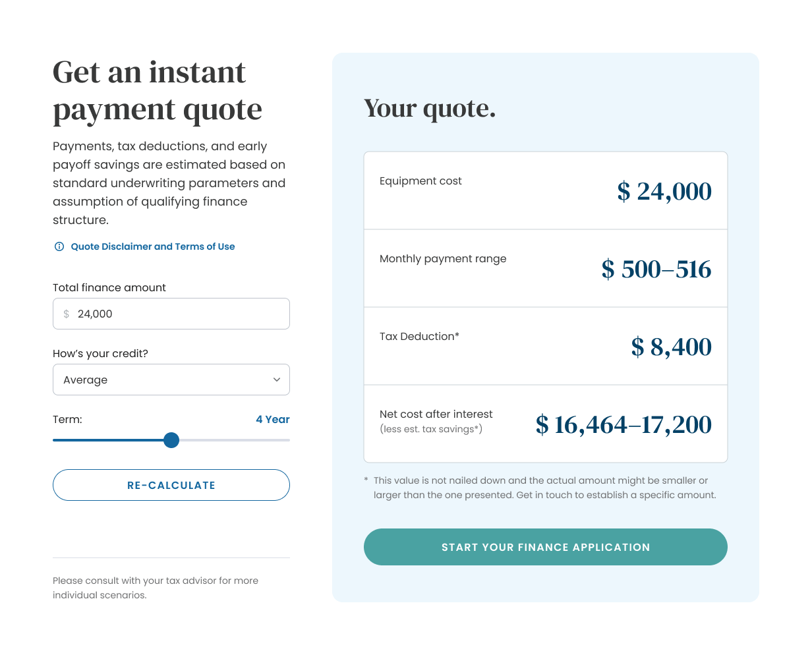Click the Net cost after interest row

[x=546, y=424]
